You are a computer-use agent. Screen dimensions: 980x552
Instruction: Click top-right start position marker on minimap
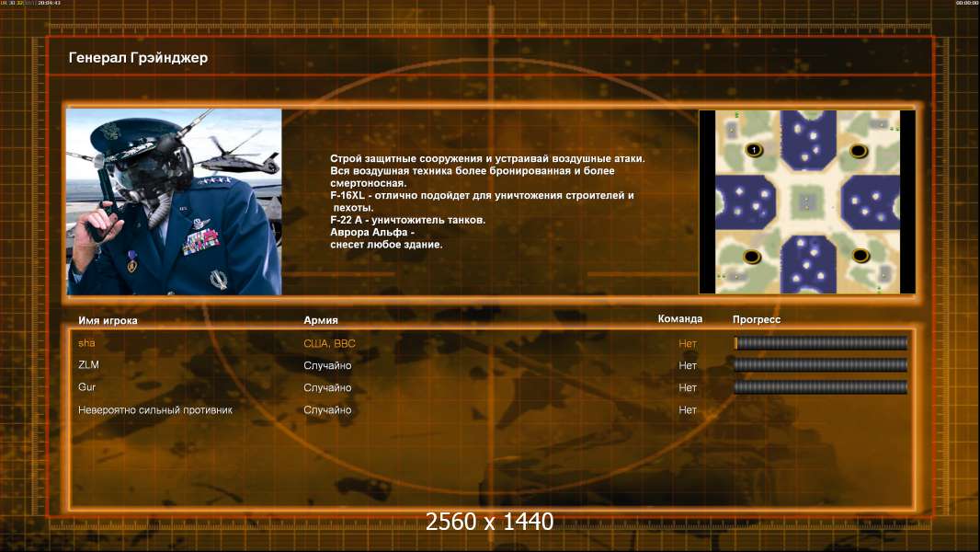(x=858, y=151)
